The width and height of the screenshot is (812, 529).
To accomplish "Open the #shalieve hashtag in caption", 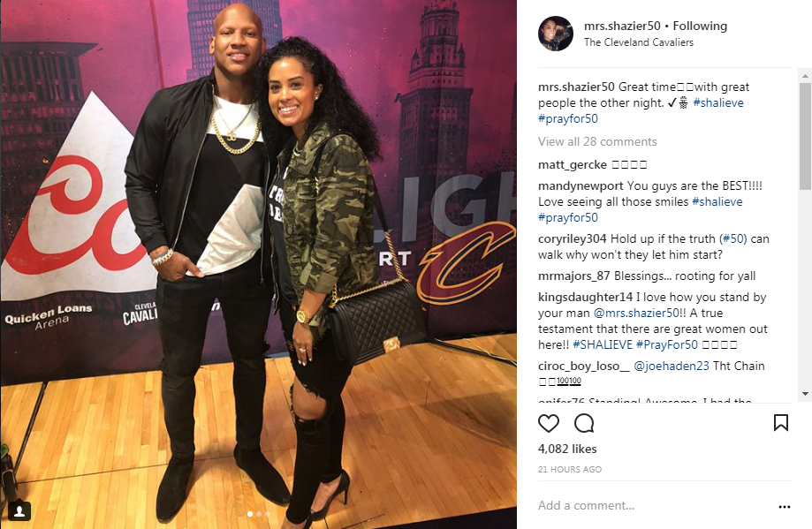I will 718,103.
